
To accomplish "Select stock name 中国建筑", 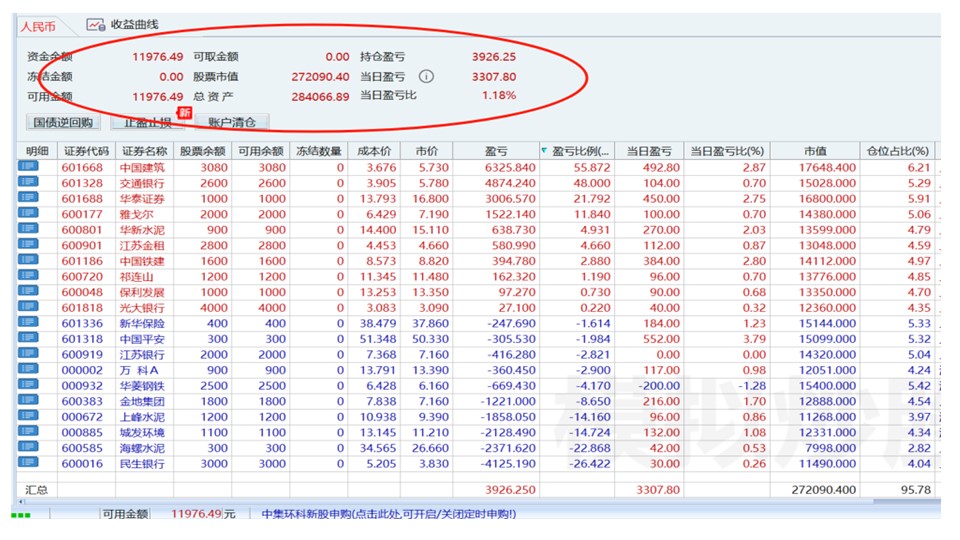I will point(142,167).
